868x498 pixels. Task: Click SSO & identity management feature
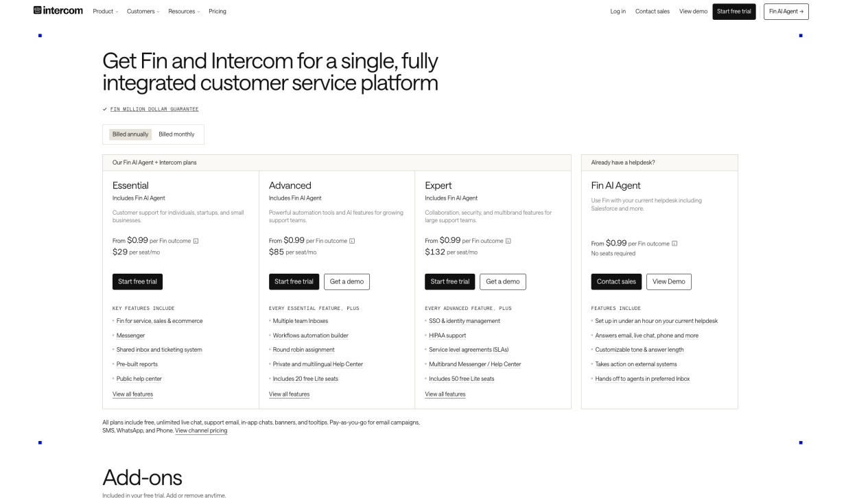coord(465,321)
